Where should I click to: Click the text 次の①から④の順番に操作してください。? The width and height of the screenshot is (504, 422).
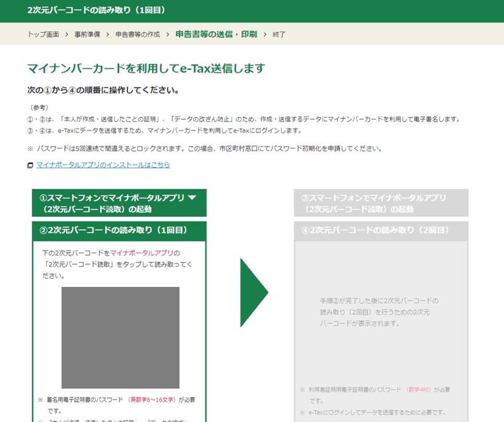point(103,90)
